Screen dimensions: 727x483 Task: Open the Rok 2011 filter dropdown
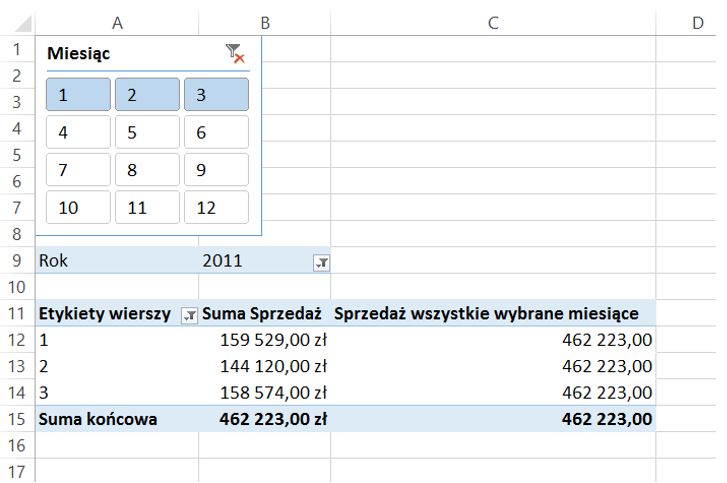[x=321, y=262]
